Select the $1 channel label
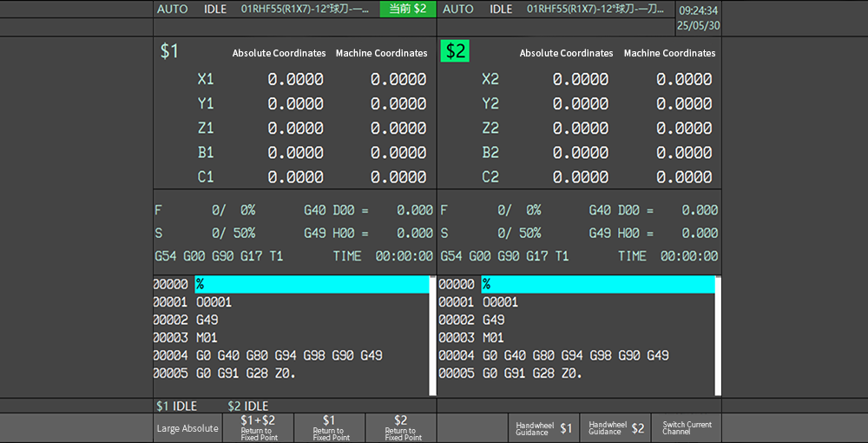The height and width of the screenshot is (443, 868). tap(169, 52)
